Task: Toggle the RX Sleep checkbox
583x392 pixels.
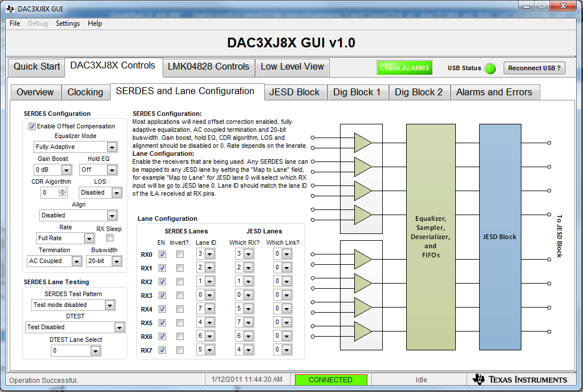Action: [110, 238]
